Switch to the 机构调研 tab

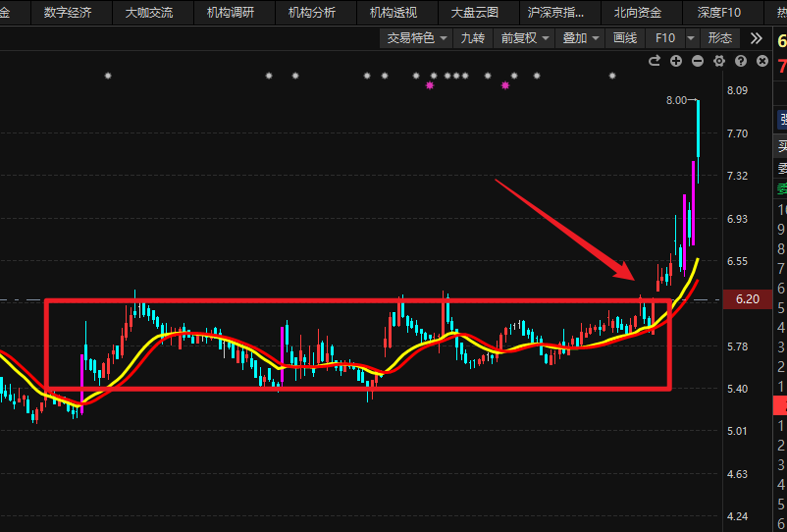click(x=231, y=13)
